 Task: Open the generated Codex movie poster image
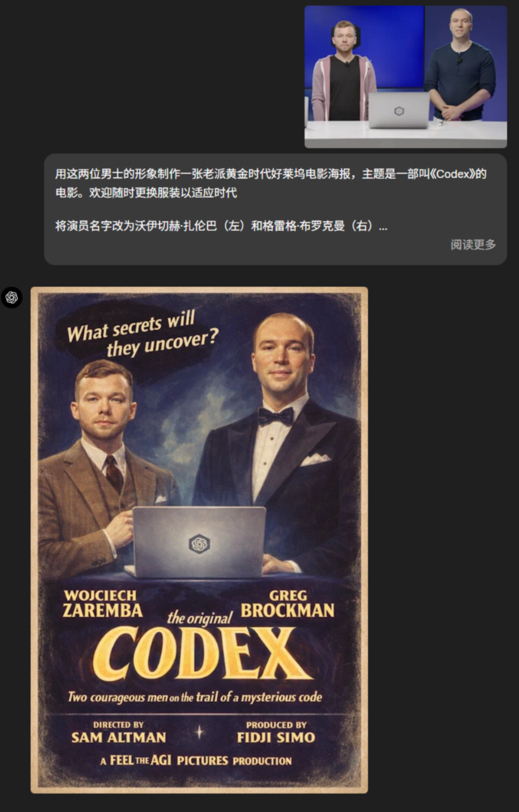point(199,540)
